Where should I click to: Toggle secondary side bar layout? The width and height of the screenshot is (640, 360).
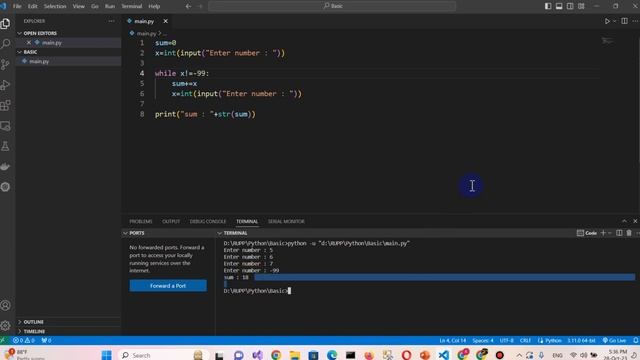click(570, 6)
